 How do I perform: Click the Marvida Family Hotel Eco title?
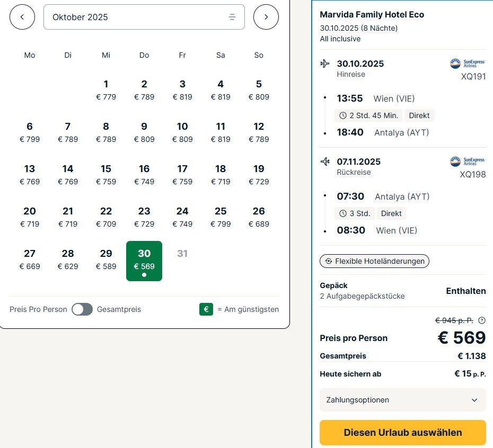[372, 14]
